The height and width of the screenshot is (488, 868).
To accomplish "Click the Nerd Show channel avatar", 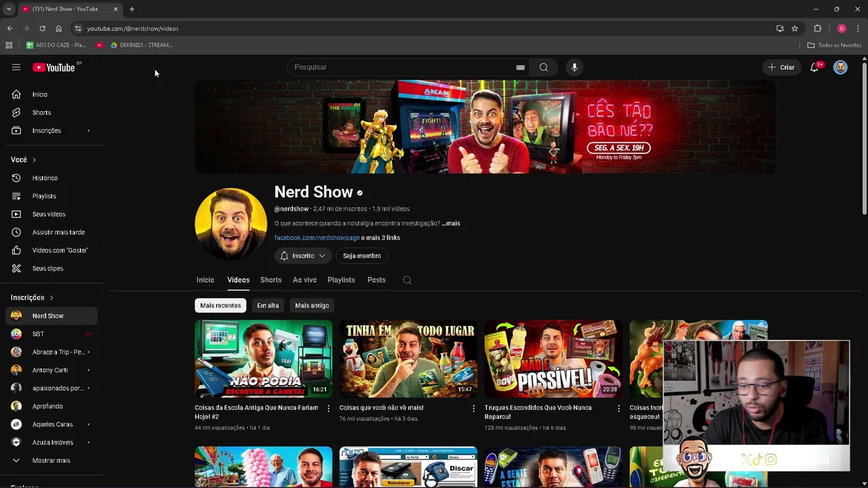I will pyautogui.click(x=231, y=224).
